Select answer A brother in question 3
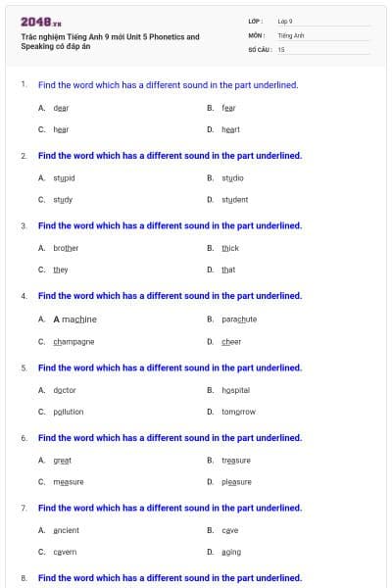392x588 pixels. pyautogui.click(x=66, y=248)
